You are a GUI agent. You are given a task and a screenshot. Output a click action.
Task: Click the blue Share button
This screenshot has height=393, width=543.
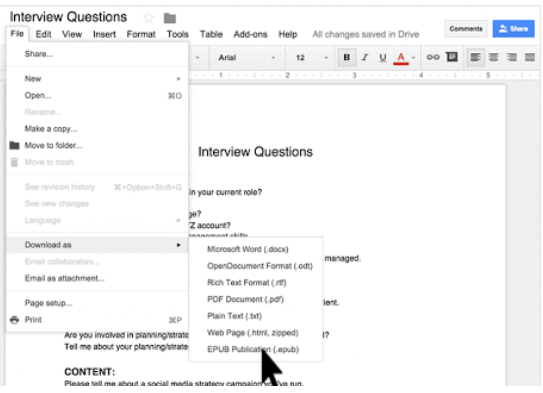[514, 29]
